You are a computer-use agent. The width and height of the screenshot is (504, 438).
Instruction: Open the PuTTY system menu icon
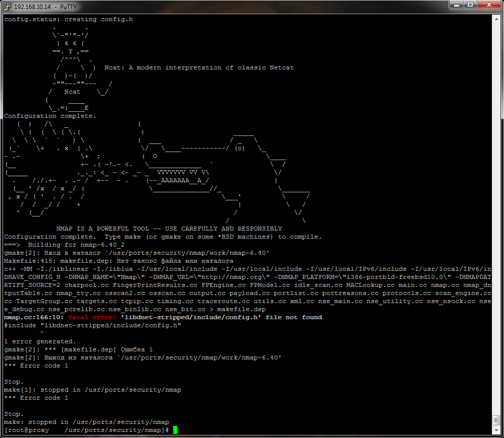7,7
